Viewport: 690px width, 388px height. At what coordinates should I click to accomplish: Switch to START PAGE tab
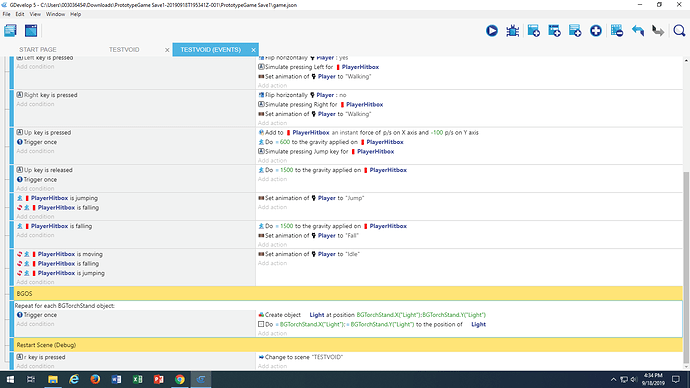click(x=38, y=50)
